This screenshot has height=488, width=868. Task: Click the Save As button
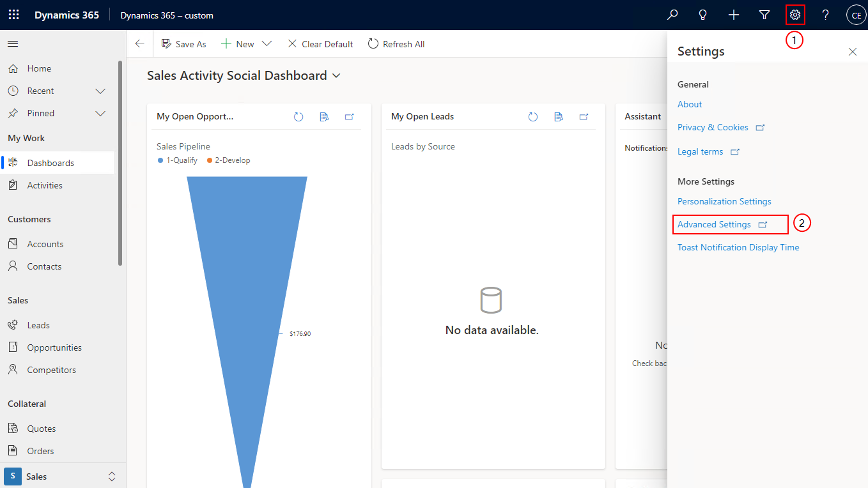tap(183, 43)
